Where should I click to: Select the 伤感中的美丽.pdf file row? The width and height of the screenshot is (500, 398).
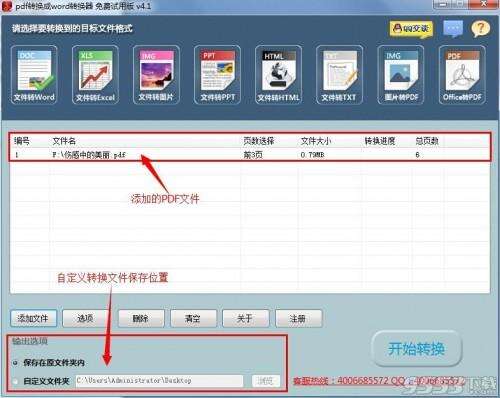coord(250,155)
